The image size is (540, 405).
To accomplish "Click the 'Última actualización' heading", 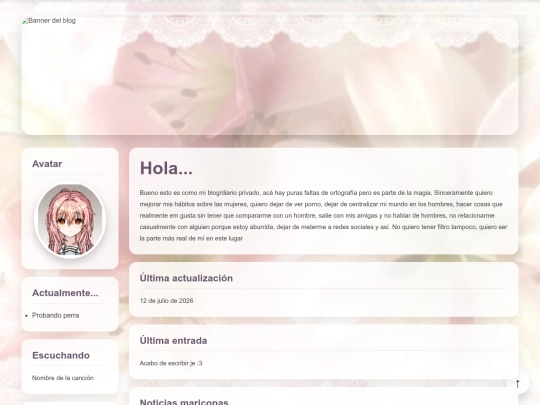I will click(186, 278).
